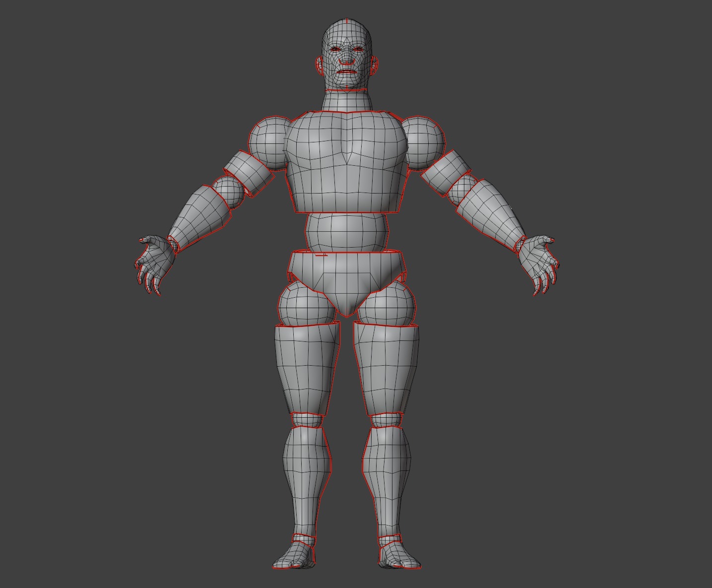Select the knee joint on image's left
712x588 pixels.
(307, 420)
